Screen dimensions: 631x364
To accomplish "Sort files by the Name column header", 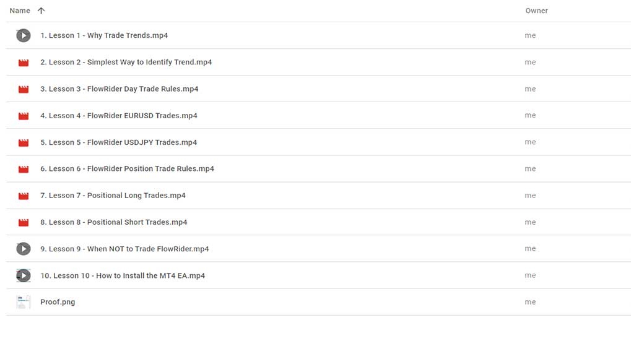I will [20, 11].
